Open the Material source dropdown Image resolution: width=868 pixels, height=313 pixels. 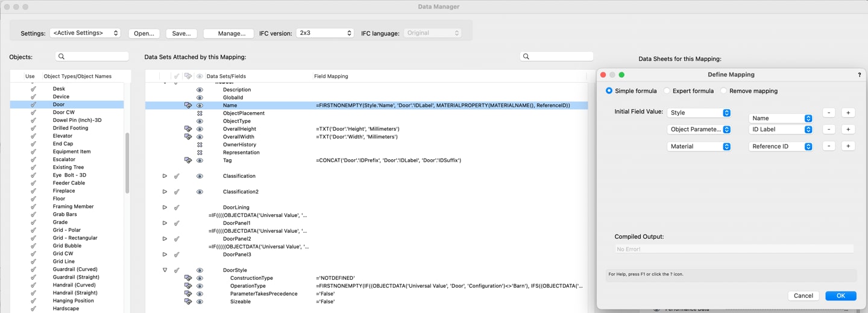click(699, 147)
